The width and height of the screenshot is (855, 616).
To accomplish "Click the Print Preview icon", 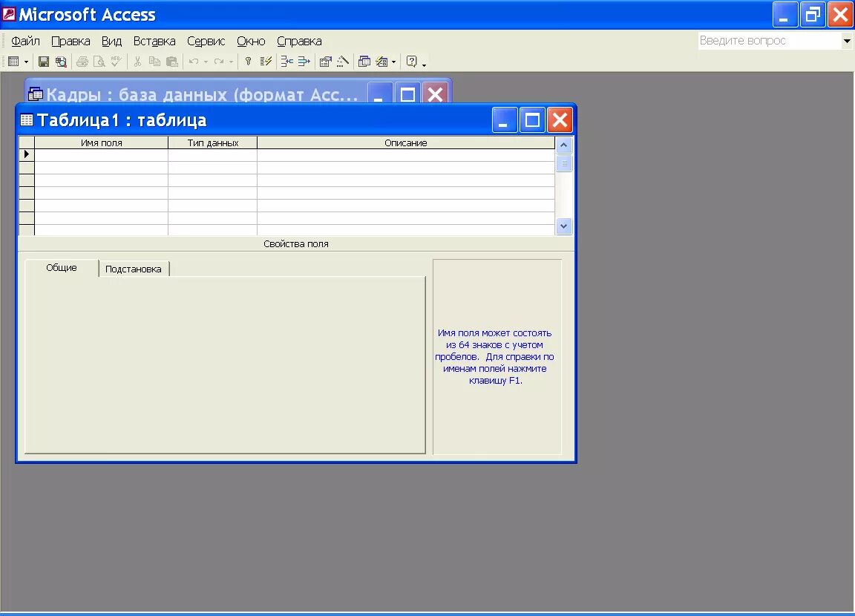I will coord(99,62).
